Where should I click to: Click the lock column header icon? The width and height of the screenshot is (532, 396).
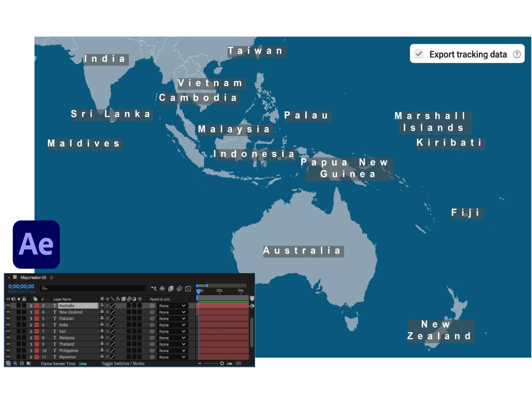click(x=24, y=299)
